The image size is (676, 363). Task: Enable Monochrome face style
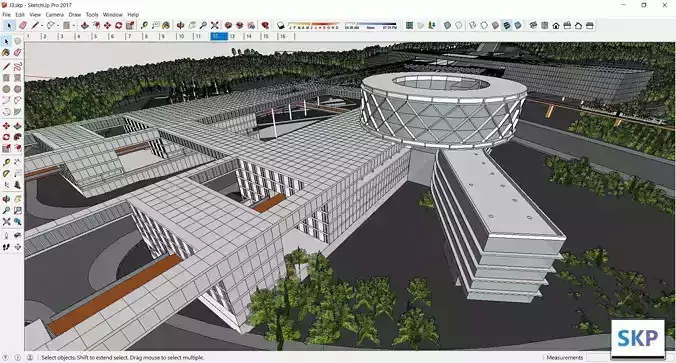click(518, 26)
